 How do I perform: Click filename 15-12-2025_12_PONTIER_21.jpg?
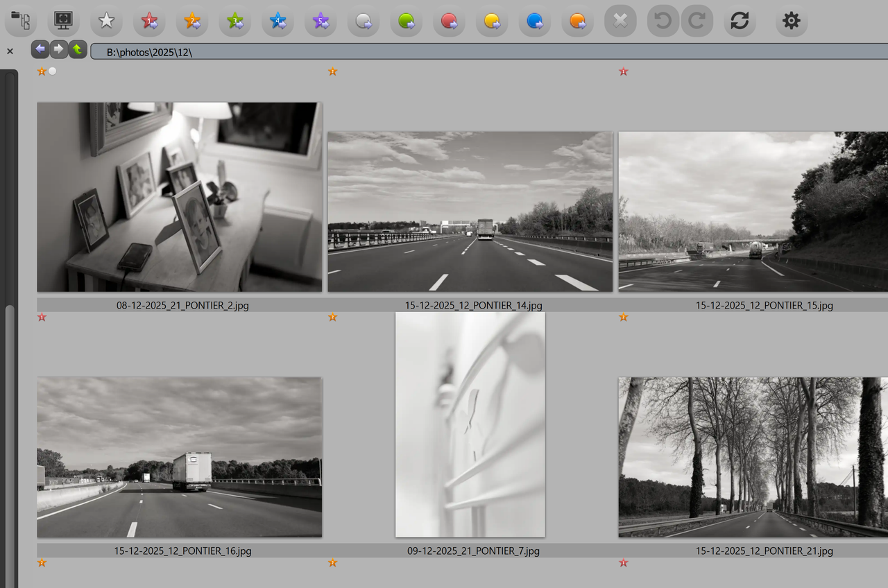(x=765, y=551)
